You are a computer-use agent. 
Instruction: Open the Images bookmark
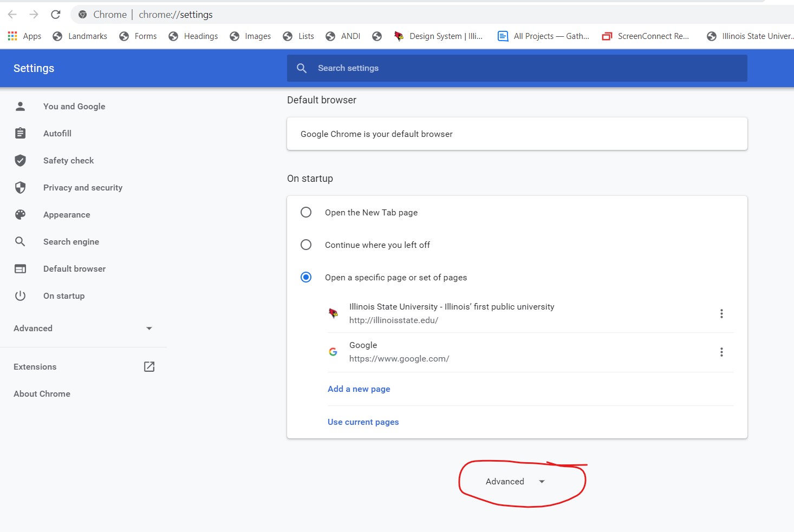tap(250, 36)
